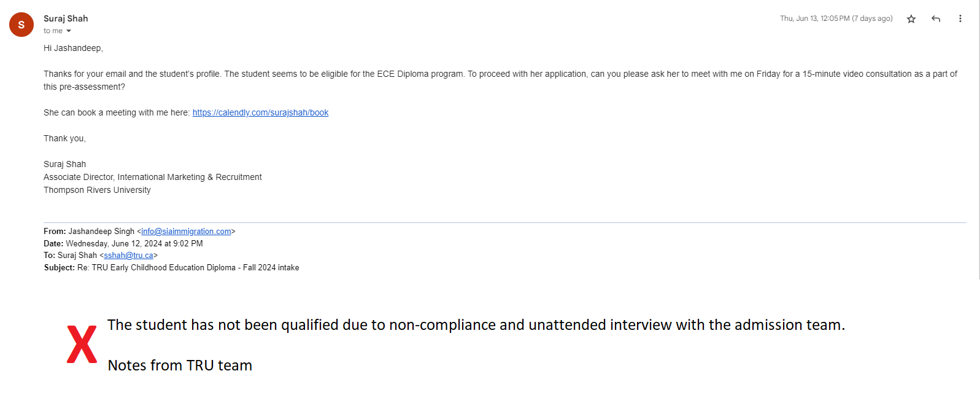Open the three-dot more options menu
This screenshot has height=395, width=980.
(x=960, y=19)
